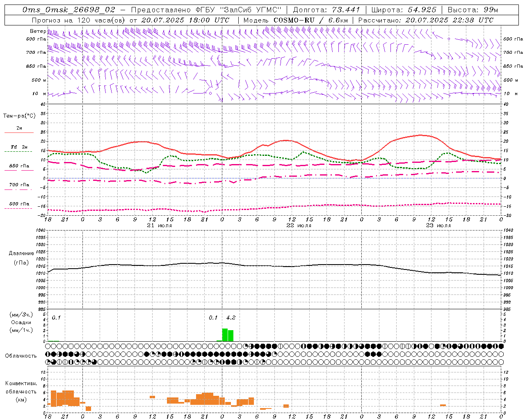Click the 4.2 precipitation total value
525x420 pixels.
tap(231, 317)
